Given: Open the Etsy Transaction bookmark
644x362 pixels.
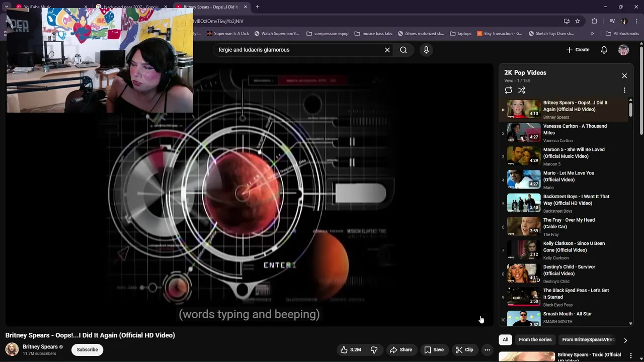Looking at the screenshot, I should (500, 34).
